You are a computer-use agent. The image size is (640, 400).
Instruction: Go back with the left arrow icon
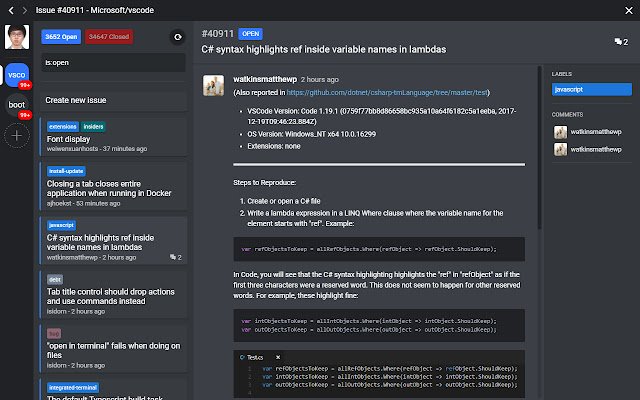click(x=11, y=10)
